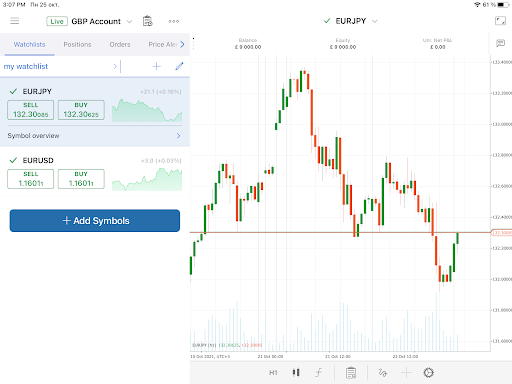Tap the EURJPY SELL price button
The height and width of the screenshot is (384, 512).
pos(31,110)
